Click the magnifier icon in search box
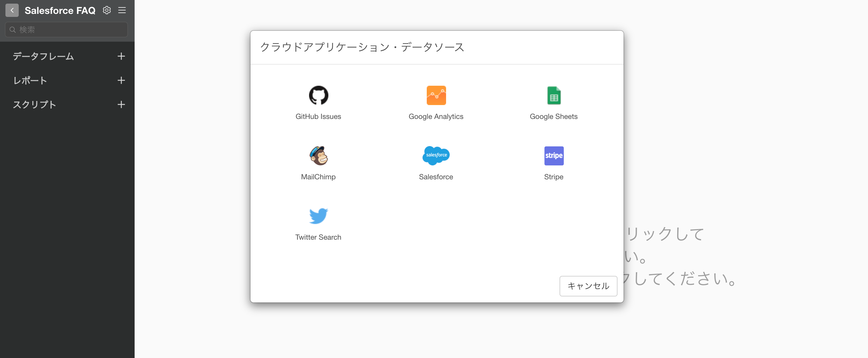This screenshot has width=868, height=358. pyautogui.click(x=12, y=30)
